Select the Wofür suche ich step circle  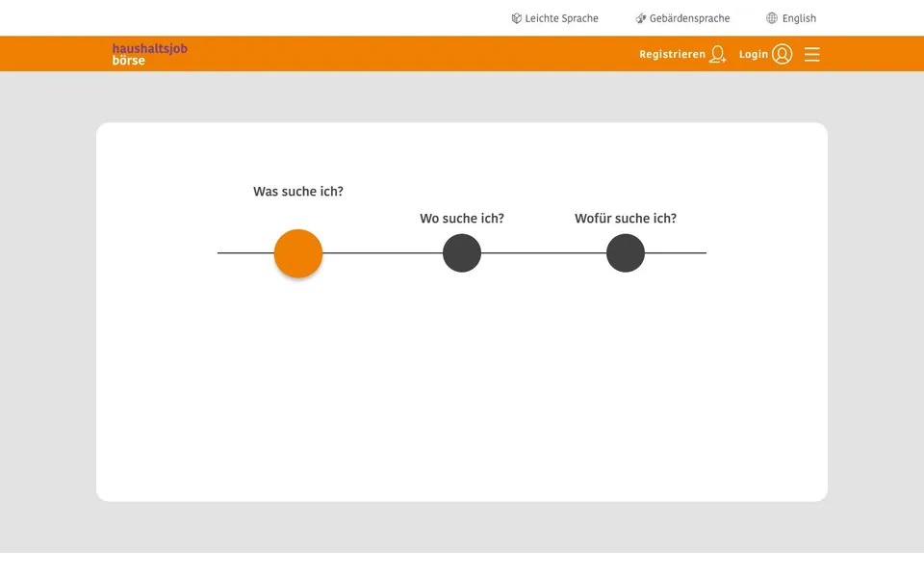[x=626, y=253]
